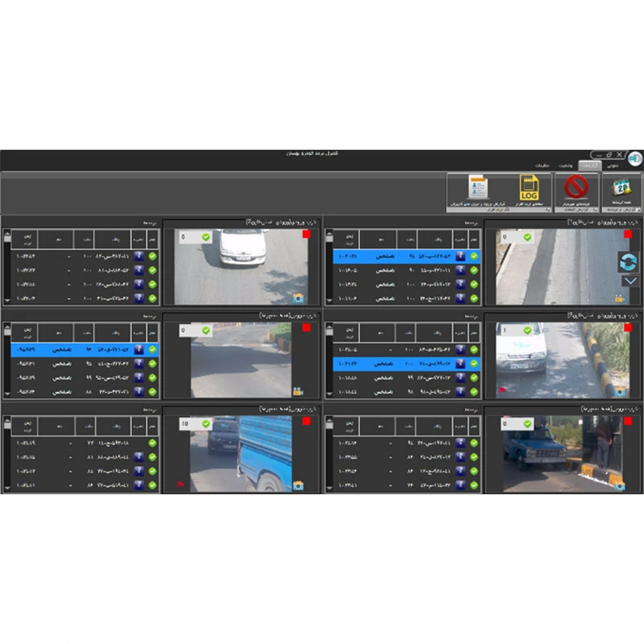Image resolution: width=644 pixels, height=644 pixels.
Task: Click the red square on blue pickup feed
Action: (x=628, y=421)
